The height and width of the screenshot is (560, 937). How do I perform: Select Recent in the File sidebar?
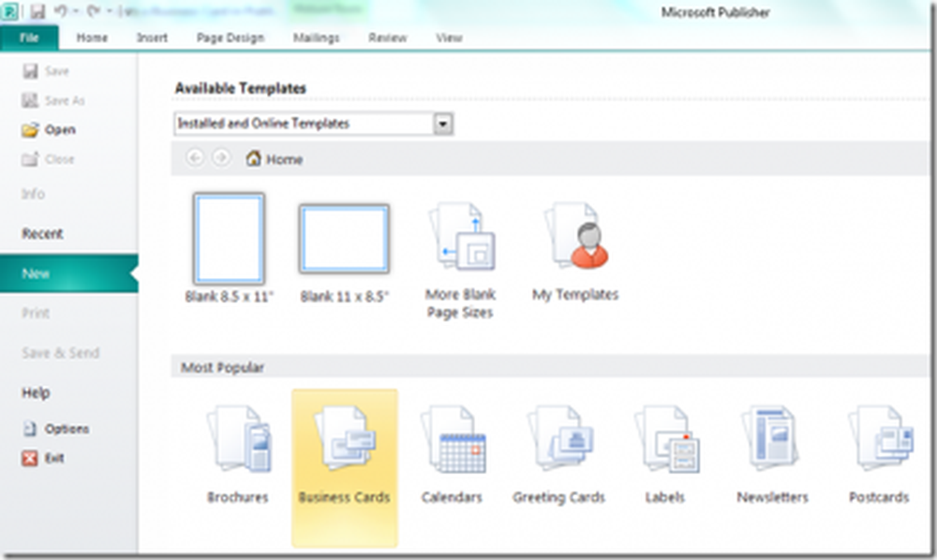pyautogui.click(x=42, y=234)
